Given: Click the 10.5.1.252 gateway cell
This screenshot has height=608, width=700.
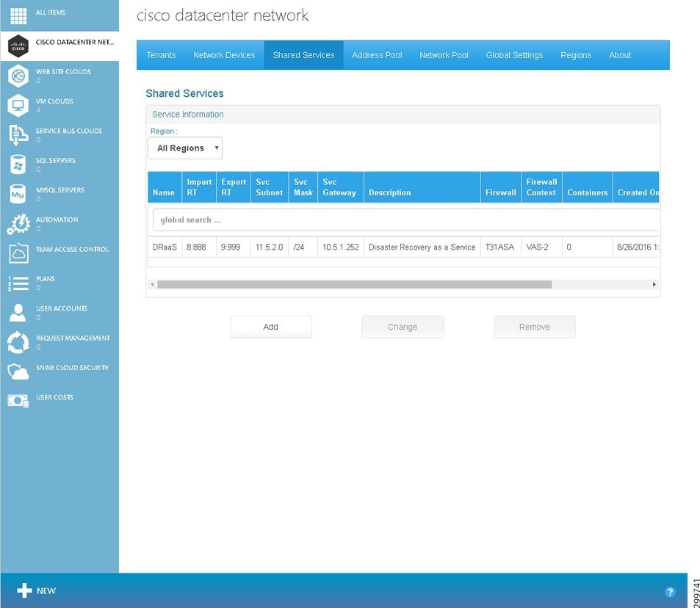Looking at the screenshot, I should pos(341,247).
